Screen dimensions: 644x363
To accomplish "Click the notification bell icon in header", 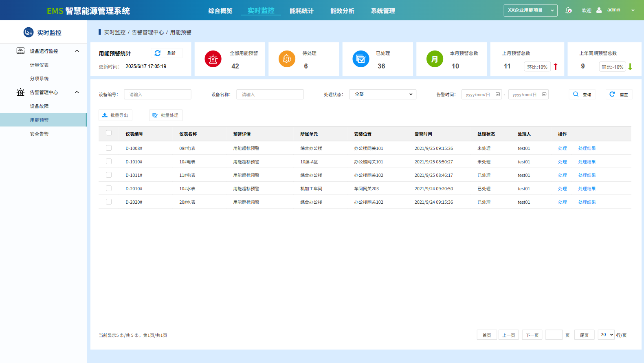I will click(x=568, y=10).
